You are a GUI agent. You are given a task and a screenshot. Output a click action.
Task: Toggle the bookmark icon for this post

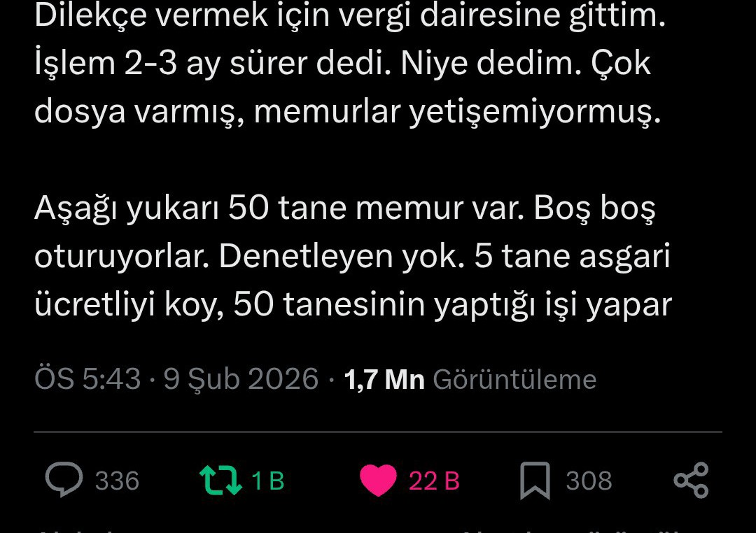tap(535, 481)
